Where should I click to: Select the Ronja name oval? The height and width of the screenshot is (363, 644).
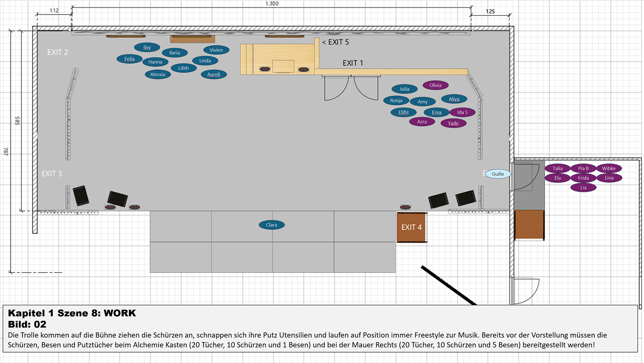click(x=396, y=100)
